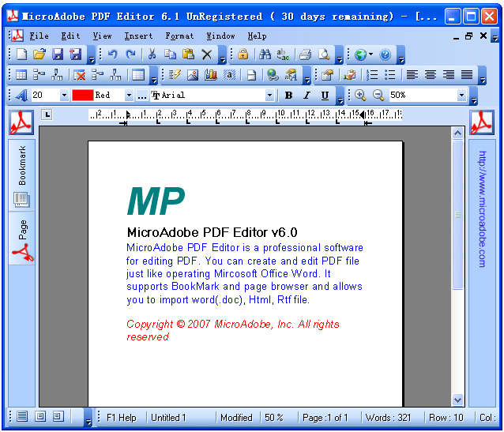This screenshot has height=432, width=504.
Task: Click the Redo arrow icon
Action: coord(130,54)
